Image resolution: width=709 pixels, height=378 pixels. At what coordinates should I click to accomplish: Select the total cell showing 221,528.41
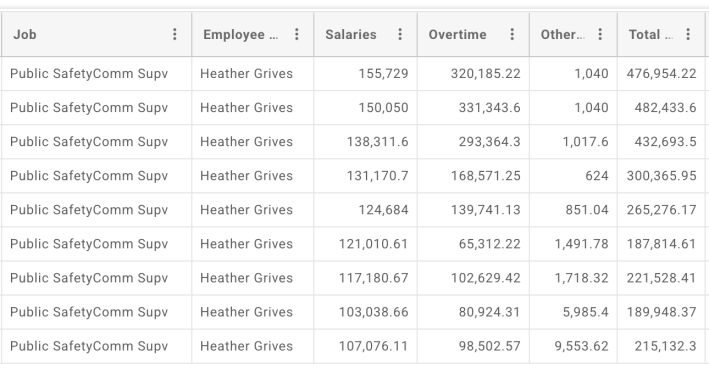[x=661, y=278]
